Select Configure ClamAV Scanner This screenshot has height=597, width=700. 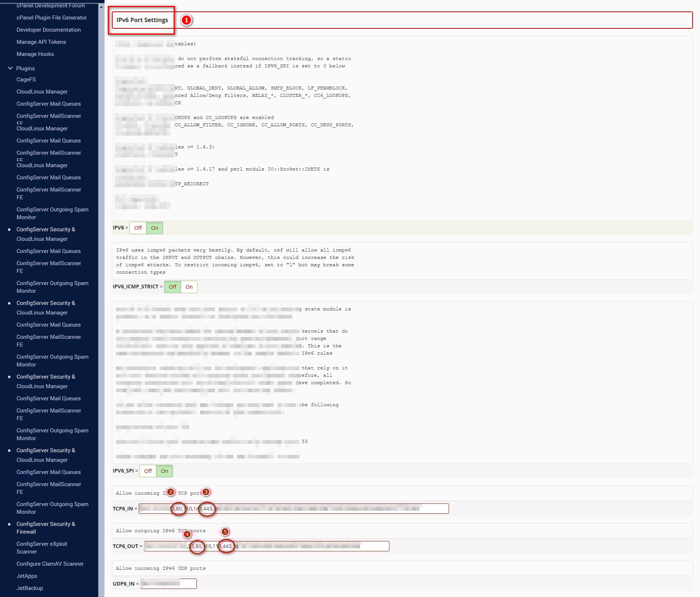pos(50,564)
